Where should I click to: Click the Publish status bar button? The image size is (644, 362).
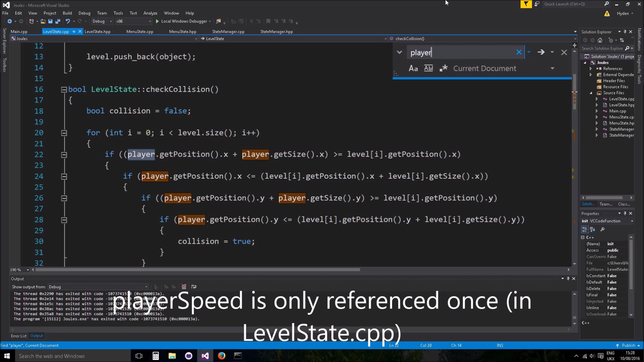(x=629, y=345)
